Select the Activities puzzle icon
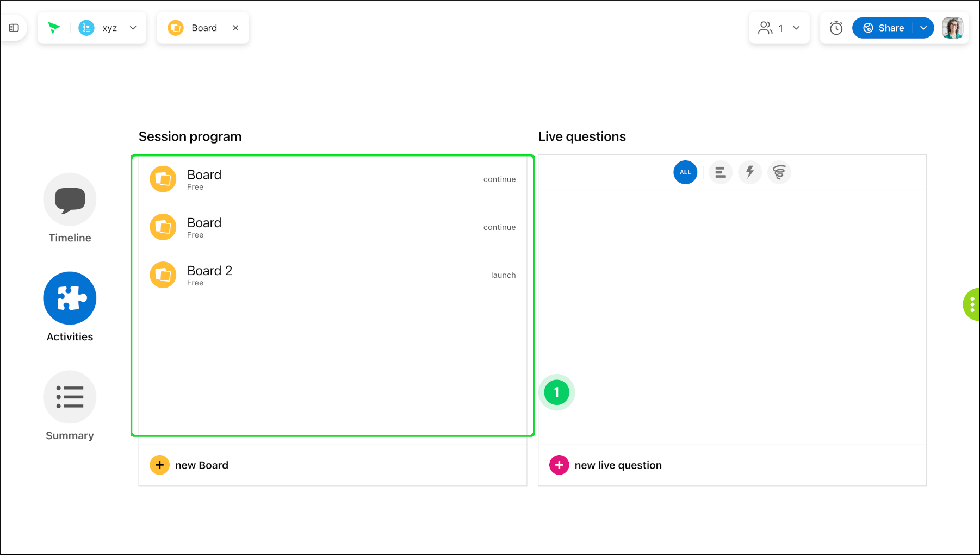Viewport: 980px width, 555px height. coord(70,298)
